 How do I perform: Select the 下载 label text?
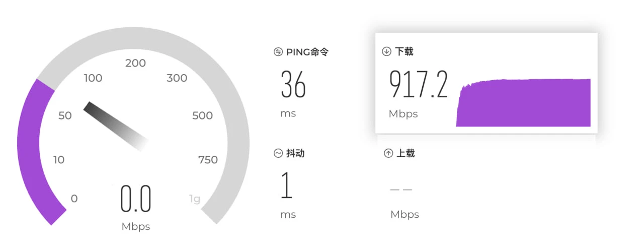pos(404,51)
